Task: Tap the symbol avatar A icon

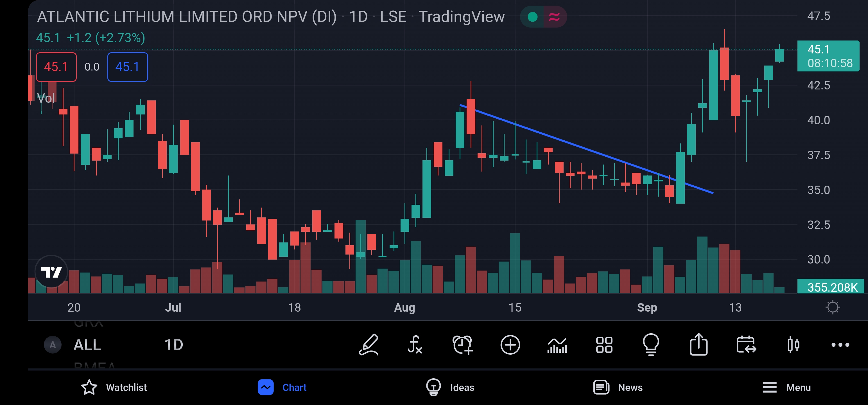Action: point(53,345)
